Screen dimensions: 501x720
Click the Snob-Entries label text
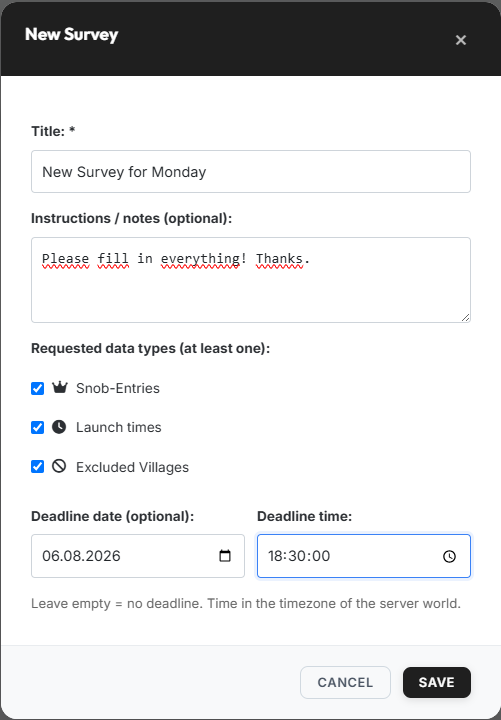118,388
